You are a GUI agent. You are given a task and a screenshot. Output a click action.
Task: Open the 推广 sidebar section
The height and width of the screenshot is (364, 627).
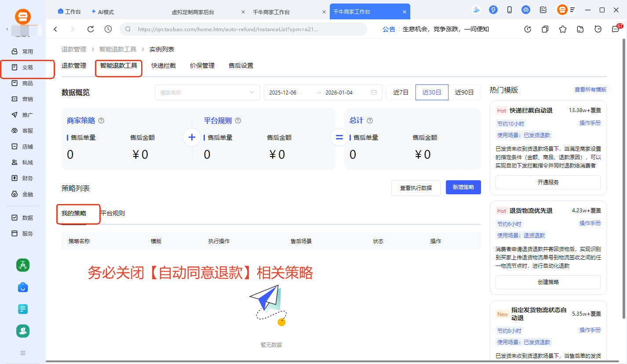[x=22, y=115]
